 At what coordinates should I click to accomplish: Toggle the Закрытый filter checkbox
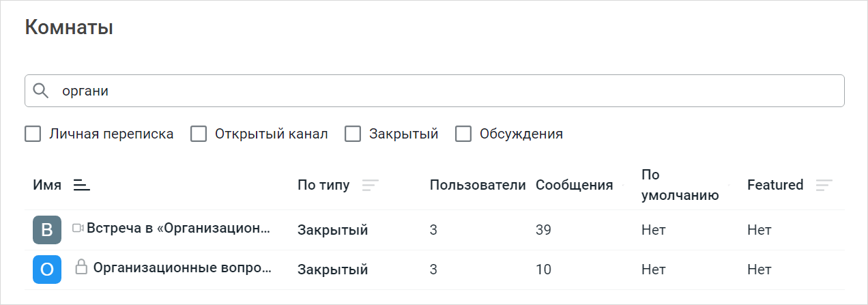pos(353,134)
